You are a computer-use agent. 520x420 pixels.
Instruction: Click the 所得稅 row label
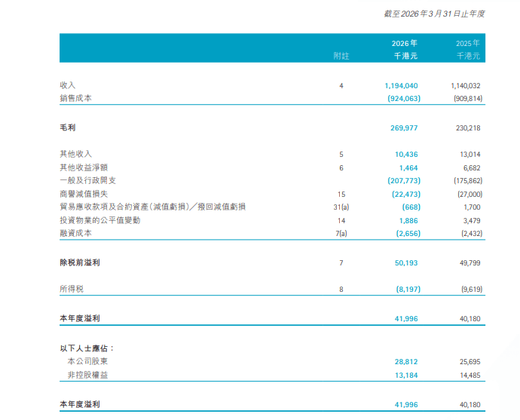coord(72,289)
